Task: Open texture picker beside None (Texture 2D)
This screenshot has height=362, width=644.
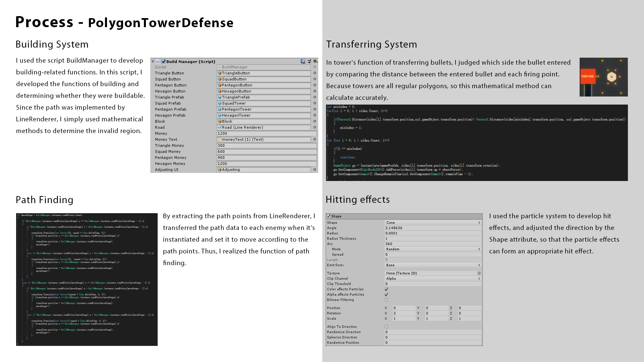Action: click(x=479, y=273)
